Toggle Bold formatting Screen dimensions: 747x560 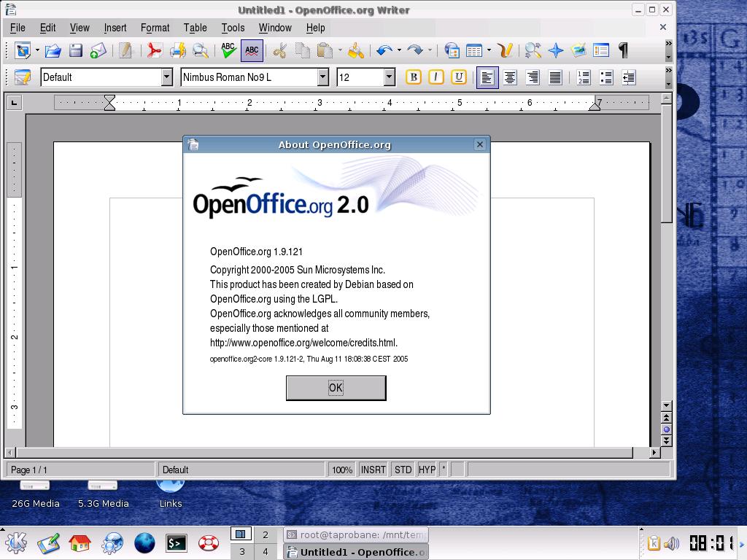(413, 77)
